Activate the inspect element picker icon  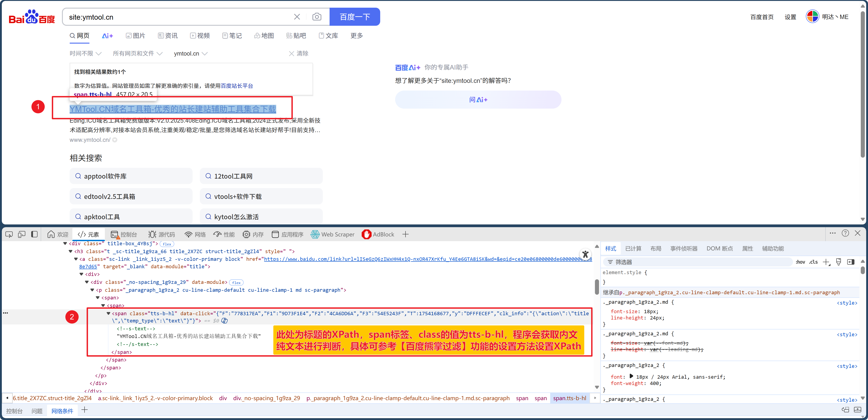[x=9, y=234]
